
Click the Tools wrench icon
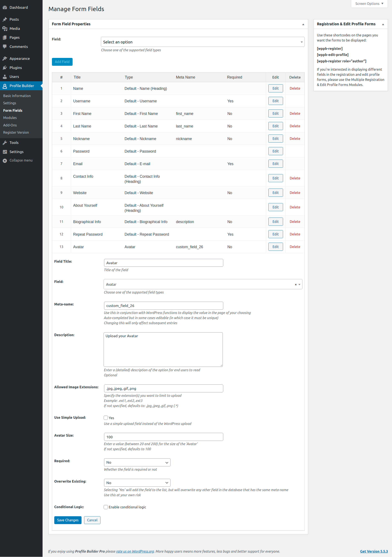coord(5,143)
